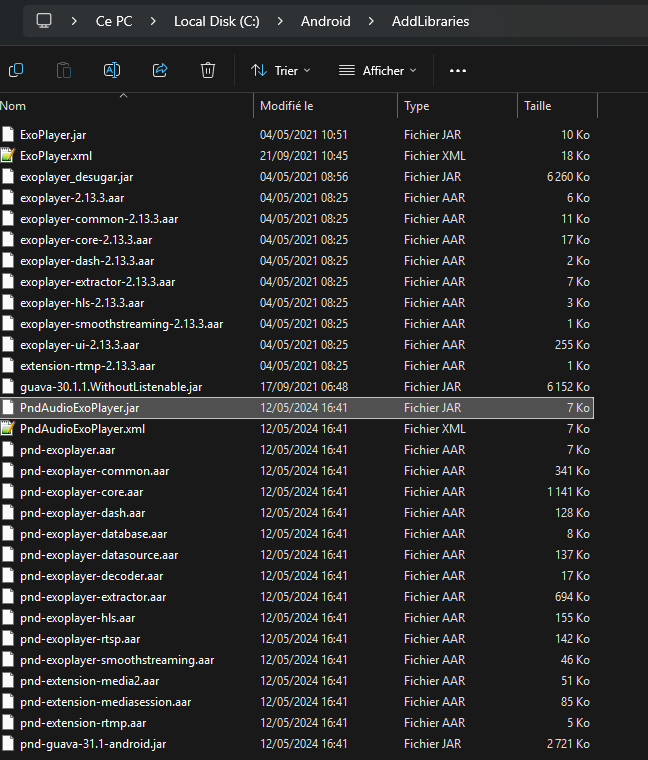Select the file name exoplayer-core-2.13.3.aar
Screen dimensions: 648x760
(x=86, y=239)
